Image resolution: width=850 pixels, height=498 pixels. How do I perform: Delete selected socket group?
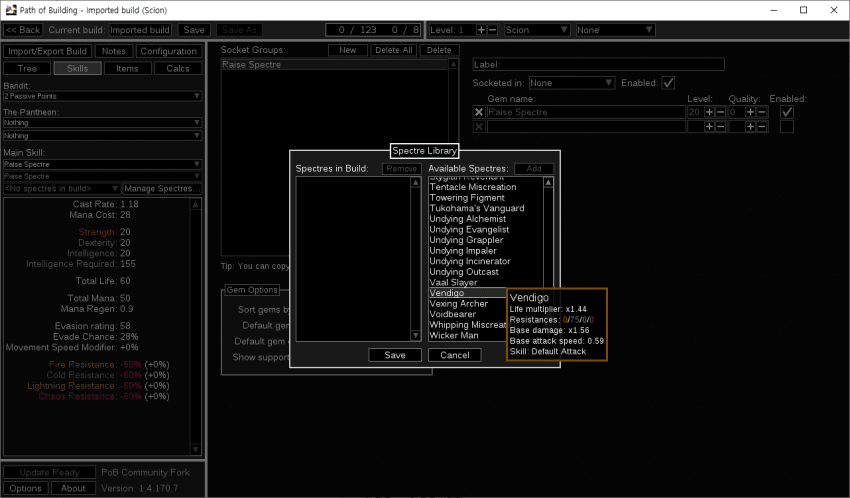439,50
